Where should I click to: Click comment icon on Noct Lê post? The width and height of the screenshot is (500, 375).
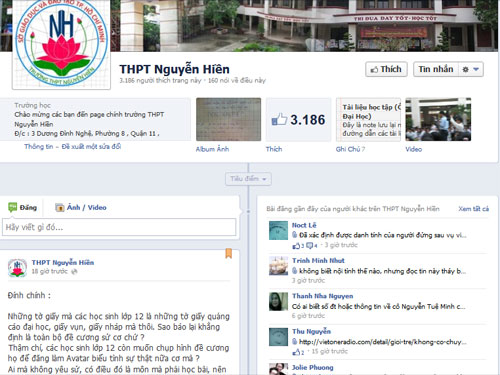coord(310,246)
